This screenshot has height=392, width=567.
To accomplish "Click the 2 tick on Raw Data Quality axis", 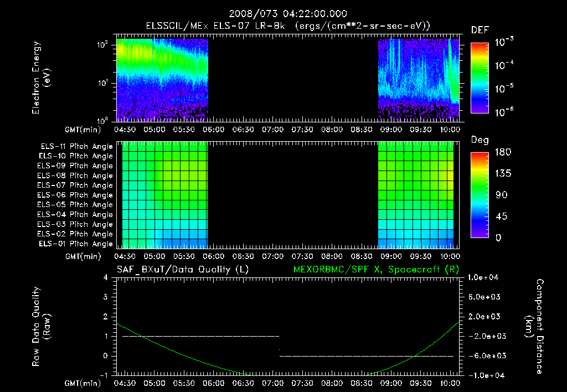I will 106,316.
